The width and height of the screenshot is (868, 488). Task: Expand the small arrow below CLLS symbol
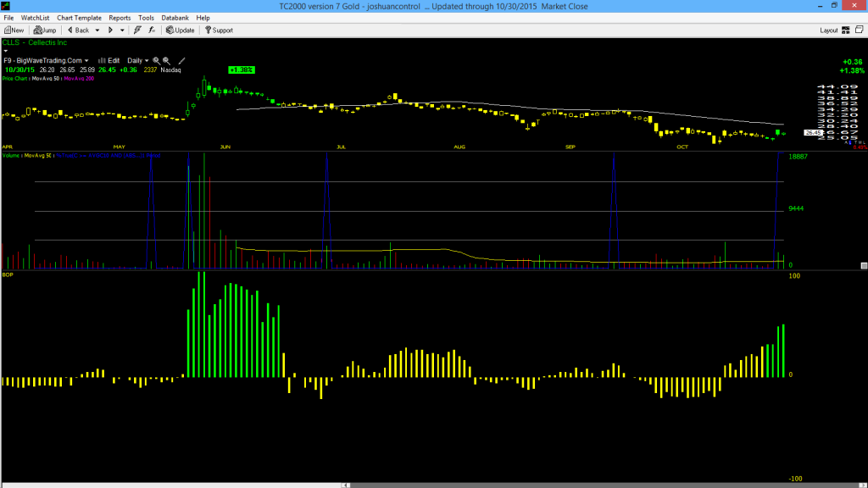[x=6, y=51]
